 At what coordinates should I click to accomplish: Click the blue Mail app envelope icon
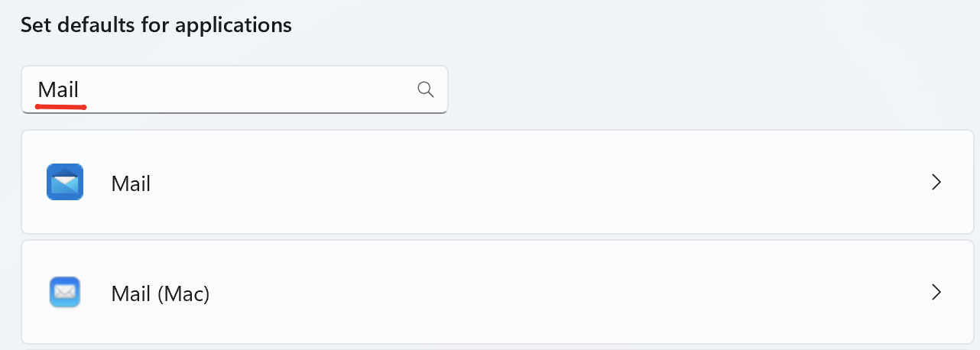pos(64,183)
